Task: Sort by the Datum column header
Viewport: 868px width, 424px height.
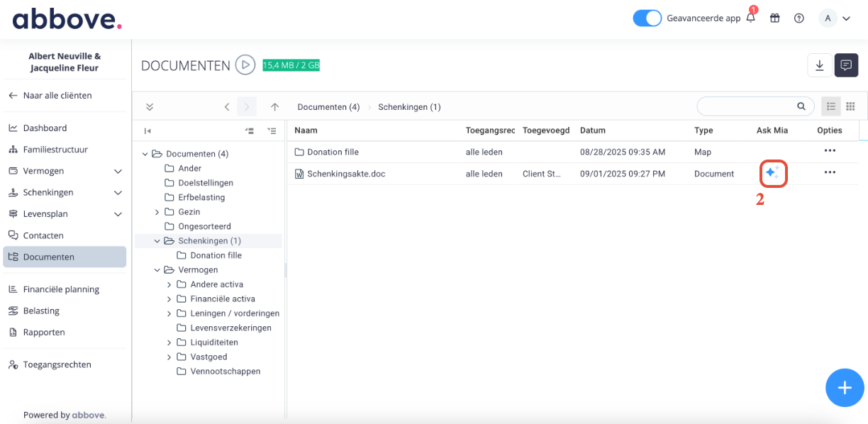Action: coord(593,130)
